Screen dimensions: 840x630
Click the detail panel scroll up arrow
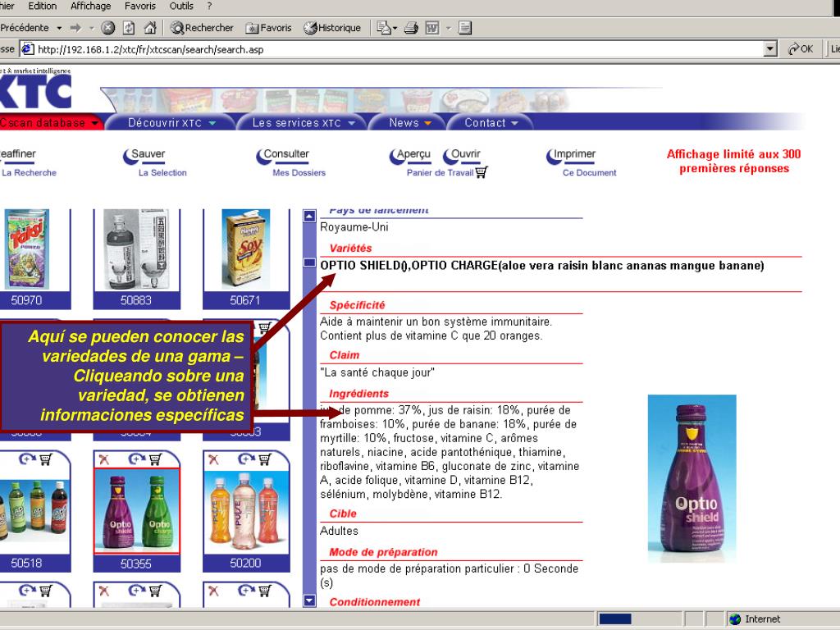click(x=309, y=216)
